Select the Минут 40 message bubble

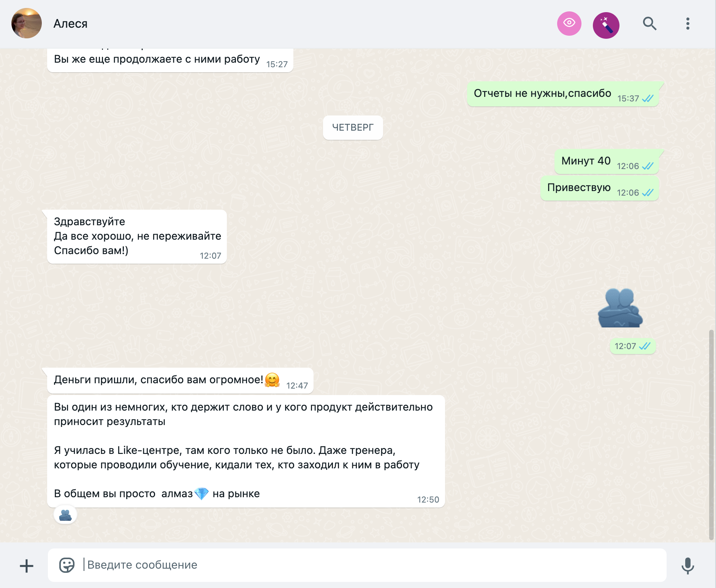pyautogui.click(x=607, y=162)
